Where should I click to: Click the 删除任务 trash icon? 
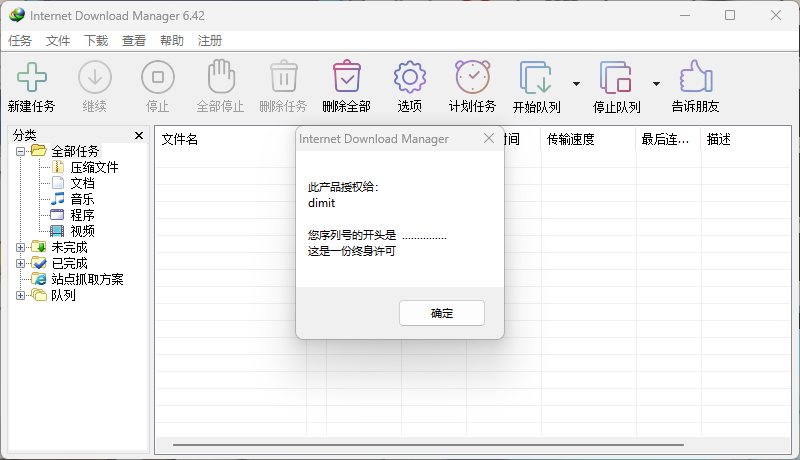pyautogui.click(x=284, y=76)
